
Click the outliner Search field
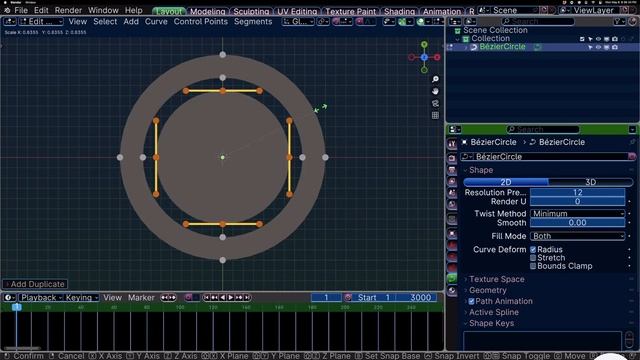tap(538, 21)
